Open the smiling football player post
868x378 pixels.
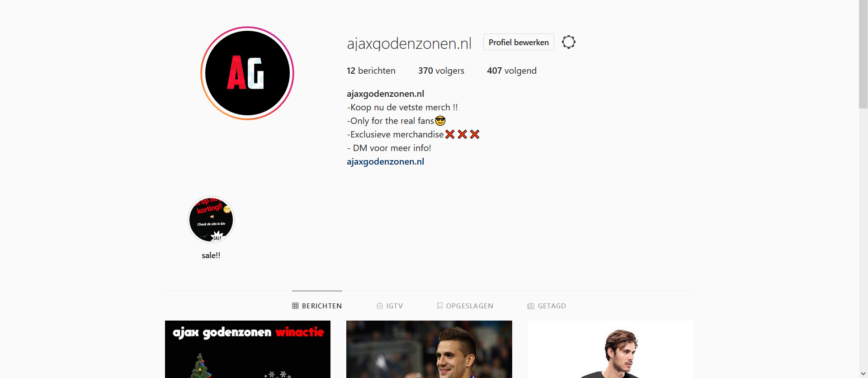click(x=429, y=349)
